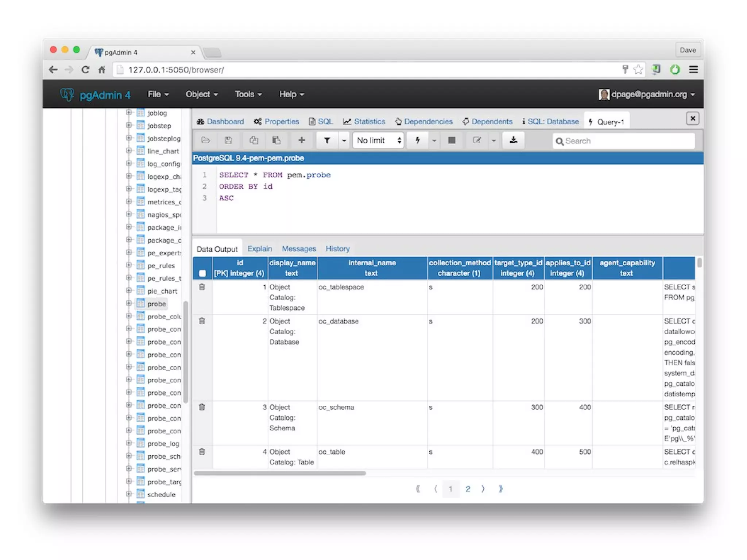Delete row 2 using trash icon
The width and height of the screenshot is (747, 560).
tap(202, 321)
